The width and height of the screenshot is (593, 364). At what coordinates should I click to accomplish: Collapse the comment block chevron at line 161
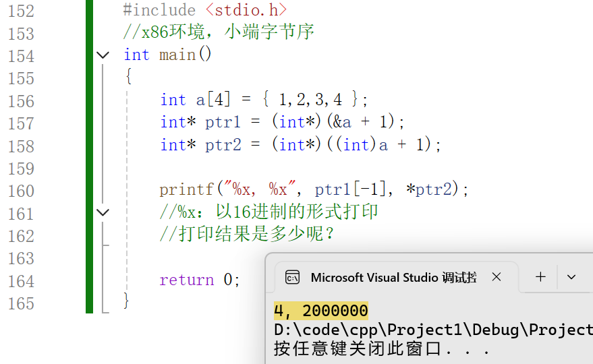pos(103,212)
